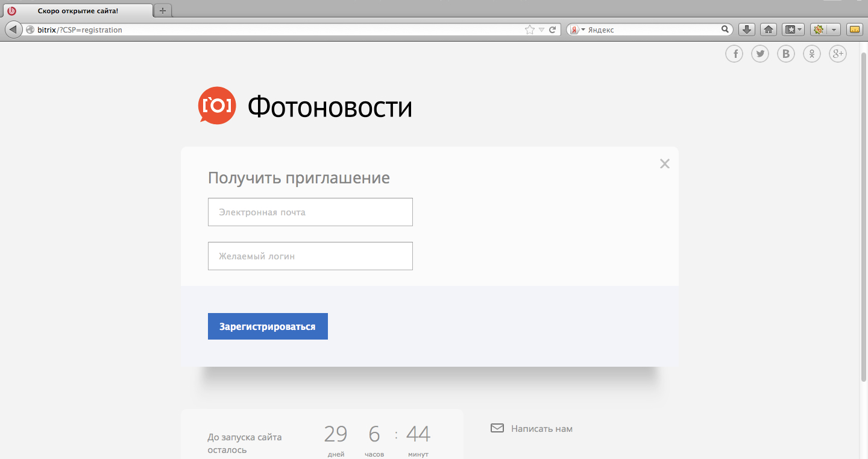Open the browser Downloads arrow button
Image resolution: width=868 pixels, height=459 pixels.
pos(747,30)
